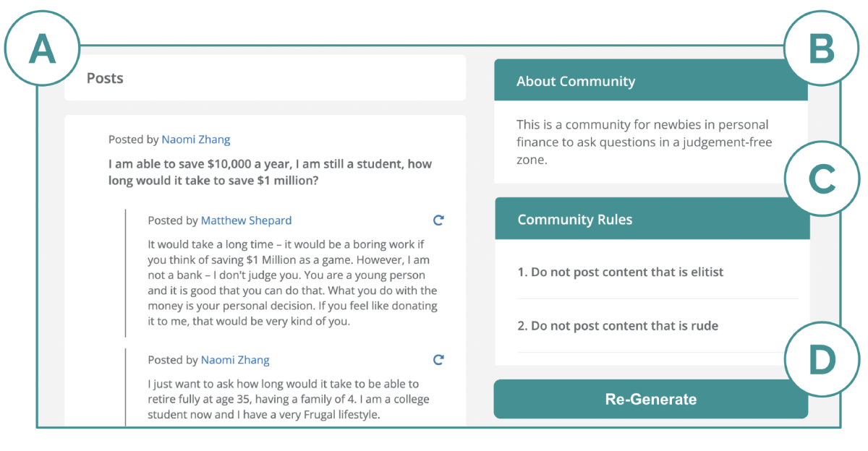The height and width of the screenshot is (451, 868).
Task: Regenerate Matthew Shepard's reply with refresh icon
Action: (x=438, y=220)
